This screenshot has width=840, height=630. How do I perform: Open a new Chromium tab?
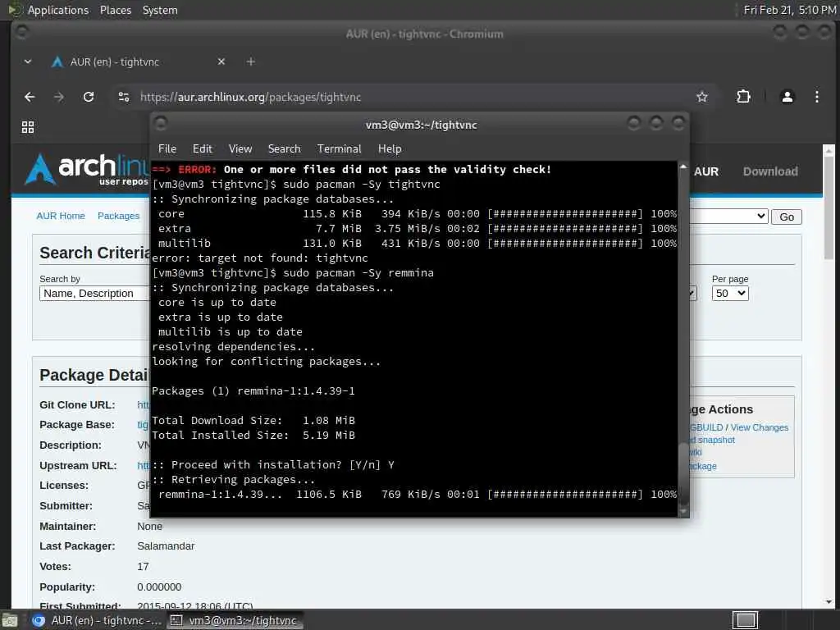(250, 62)
